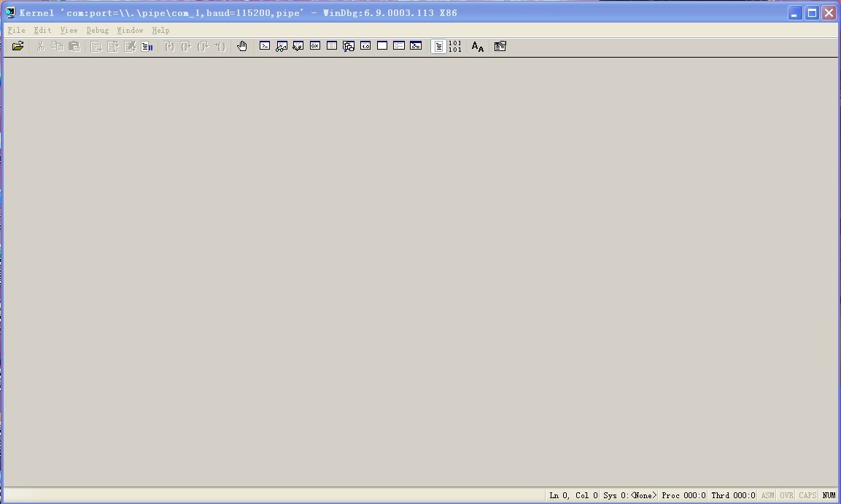Click the Restart debugging toolbar icon
This screenshot has height=504, width=841.
[x=113, y=46]
